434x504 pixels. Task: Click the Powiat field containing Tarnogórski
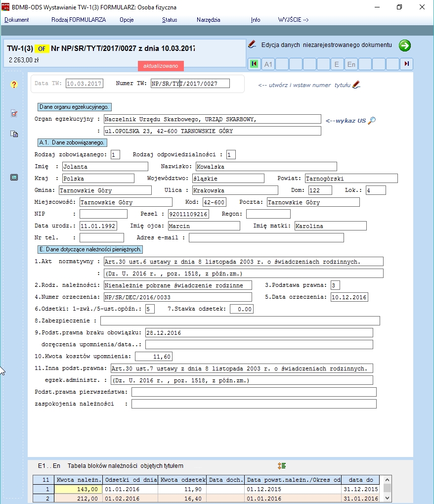pos(351,179)
